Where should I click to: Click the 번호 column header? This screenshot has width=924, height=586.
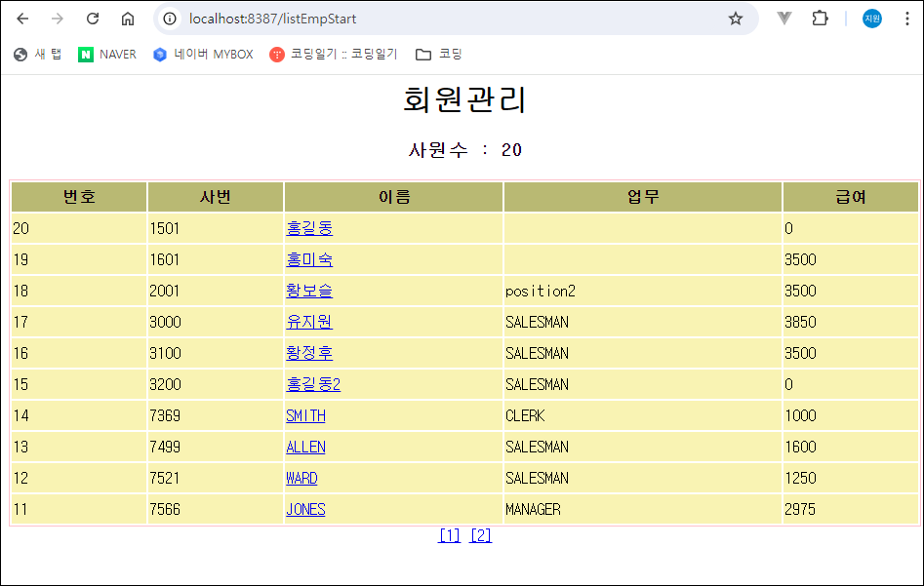point(79,197)
